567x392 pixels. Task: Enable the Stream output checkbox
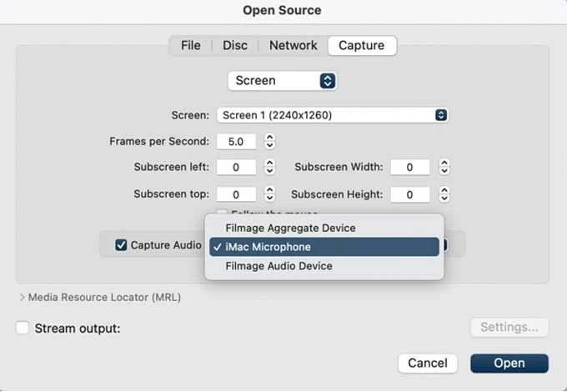pyautogui.click(x=23, y=328)
